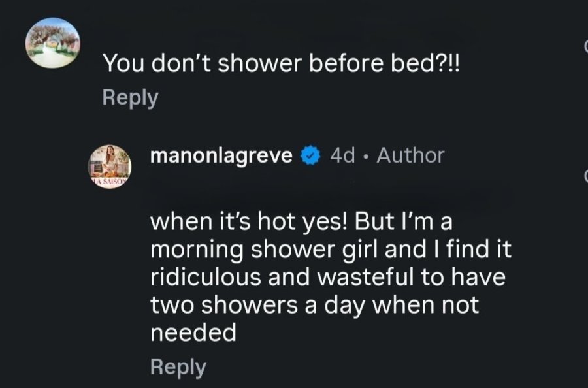Like the first comment using its edge heart icon
This screenshot has width=588, height=388.
pos(586,46)
